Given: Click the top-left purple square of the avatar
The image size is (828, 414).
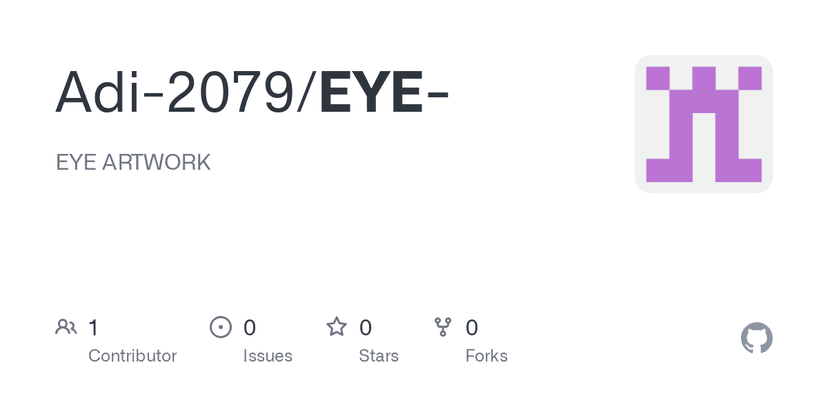Looking at the screenshot, I should pyautogui.click(x=657, y=78).
